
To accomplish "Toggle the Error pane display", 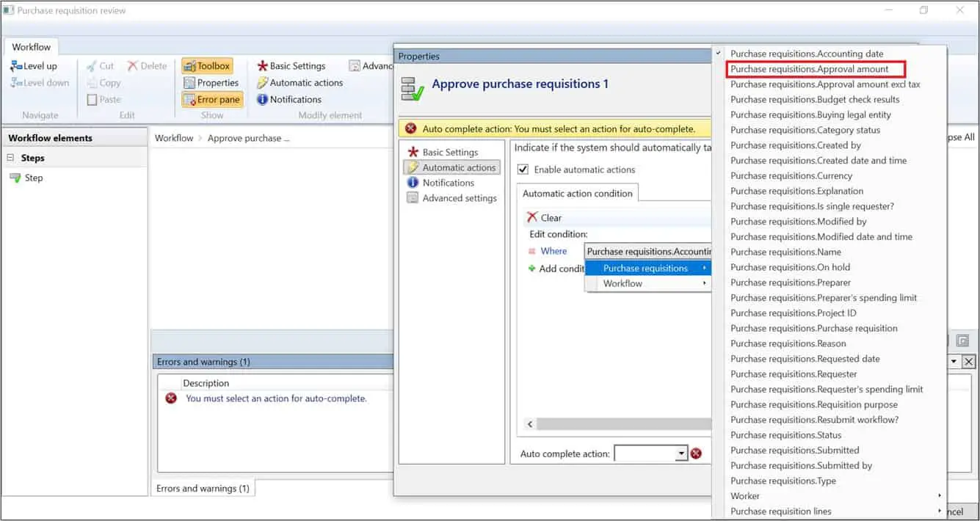I will 211,99.
